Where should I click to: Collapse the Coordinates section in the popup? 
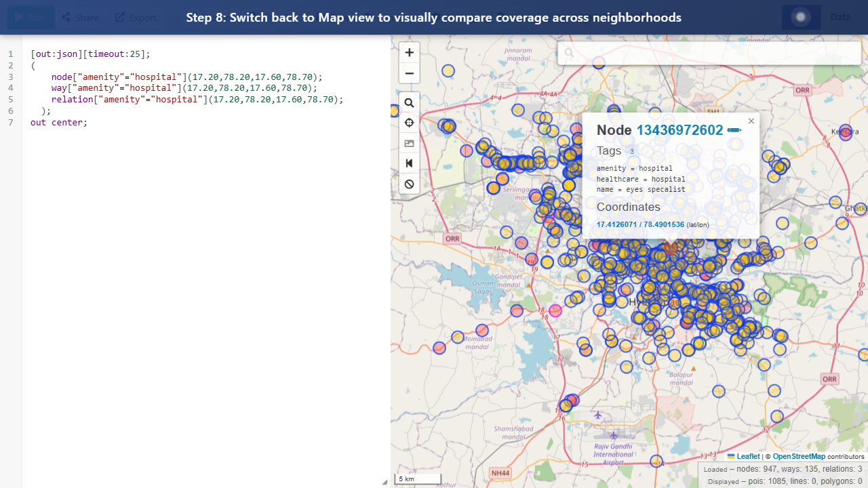pos(628,207)
